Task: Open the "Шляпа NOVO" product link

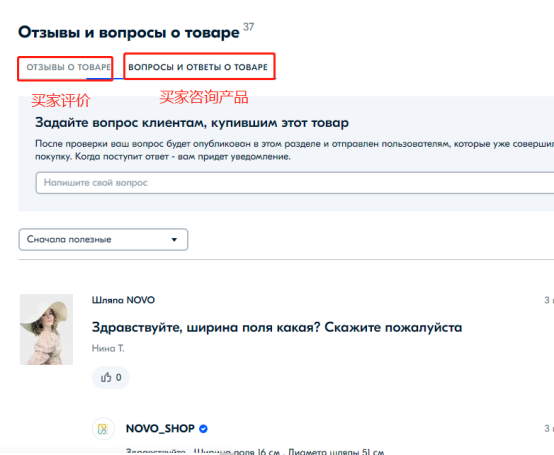Action: pos(123,300)
